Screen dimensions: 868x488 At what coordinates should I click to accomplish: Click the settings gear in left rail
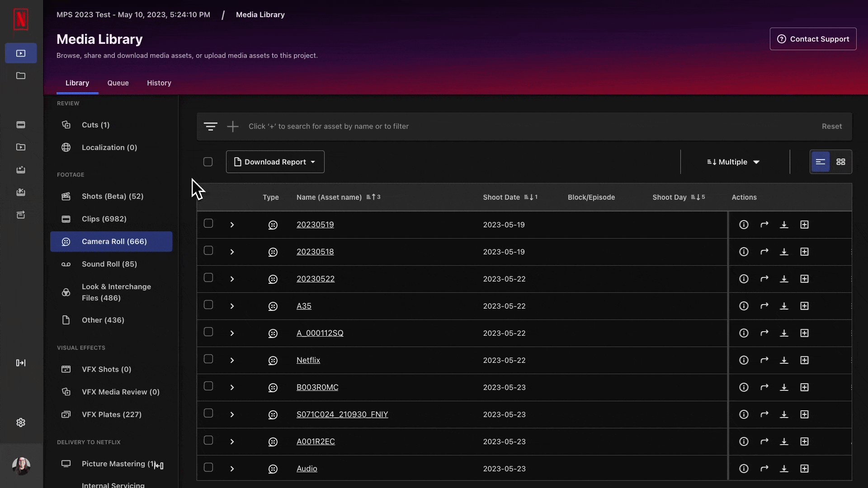[x=21, y=422]
